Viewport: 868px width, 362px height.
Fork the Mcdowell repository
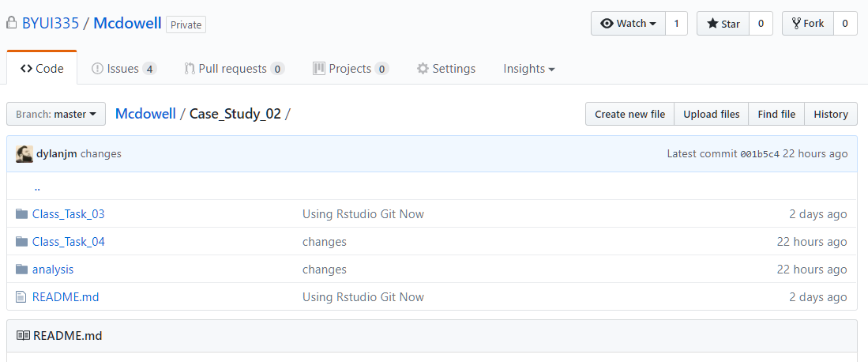(x=806, y=24)
